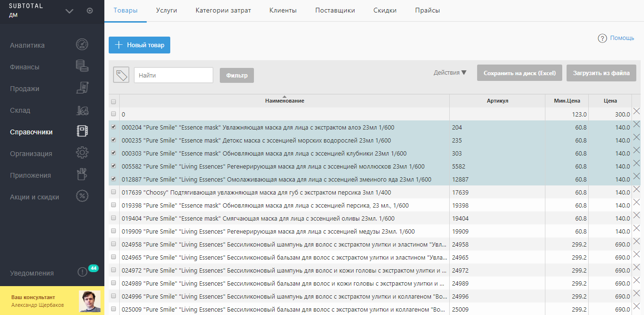
Task: Expand the SUBTOTAL account chevron
Action: coord(69,11)
